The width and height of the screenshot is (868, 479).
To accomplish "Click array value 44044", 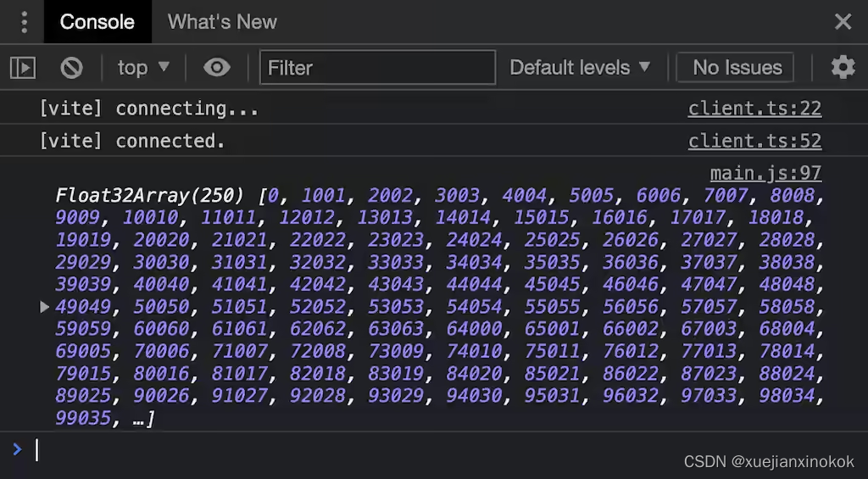I will [474, 285].
